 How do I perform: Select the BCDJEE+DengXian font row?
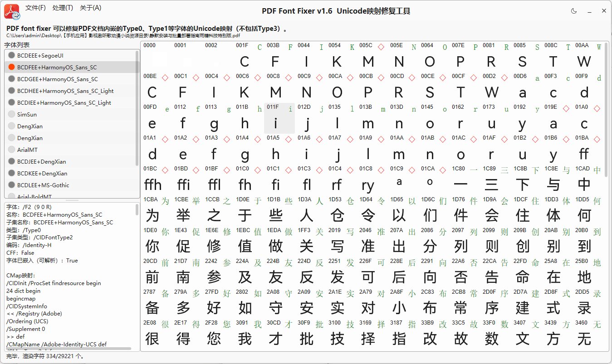point(70,161)
